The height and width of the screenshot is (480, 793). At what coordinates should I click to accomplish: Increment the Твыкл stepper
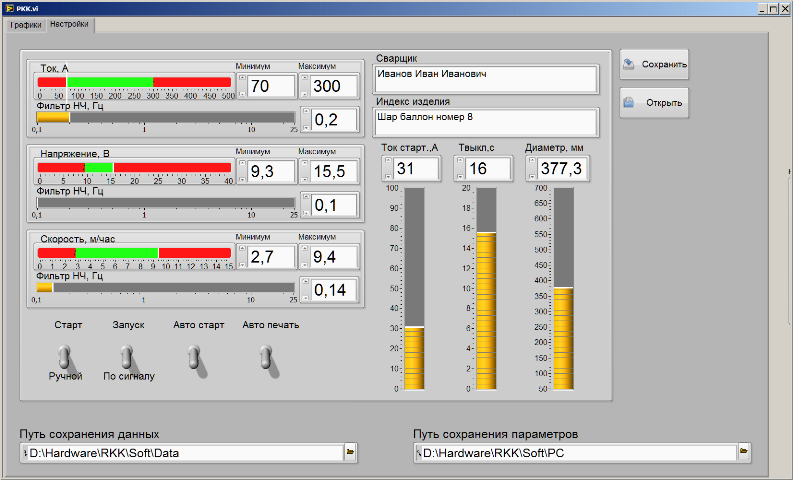(x=460, y=161)
